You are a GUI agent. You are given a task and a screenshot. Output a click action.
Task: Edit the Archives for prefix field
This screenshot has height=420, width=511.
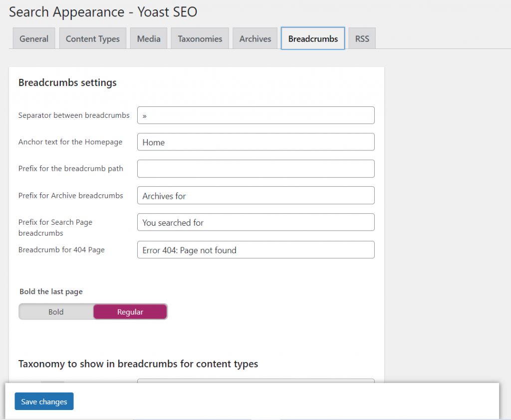pos(256,195)
